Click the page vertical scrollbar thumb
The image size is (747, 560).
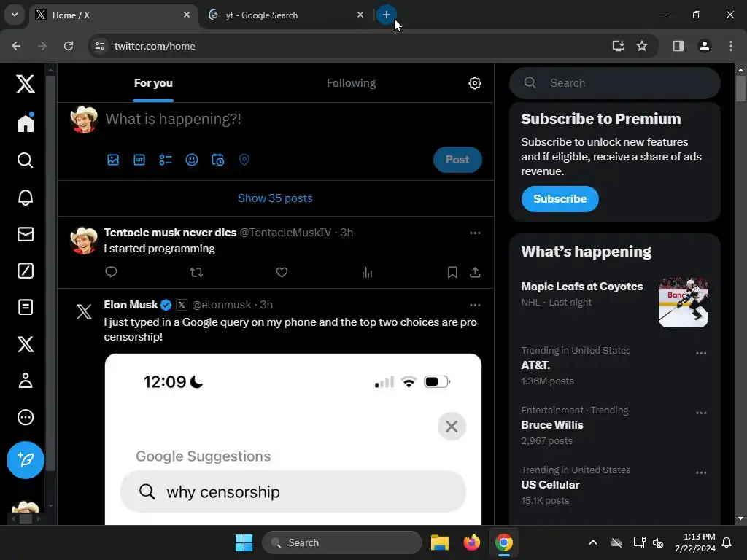click(740, 88)
